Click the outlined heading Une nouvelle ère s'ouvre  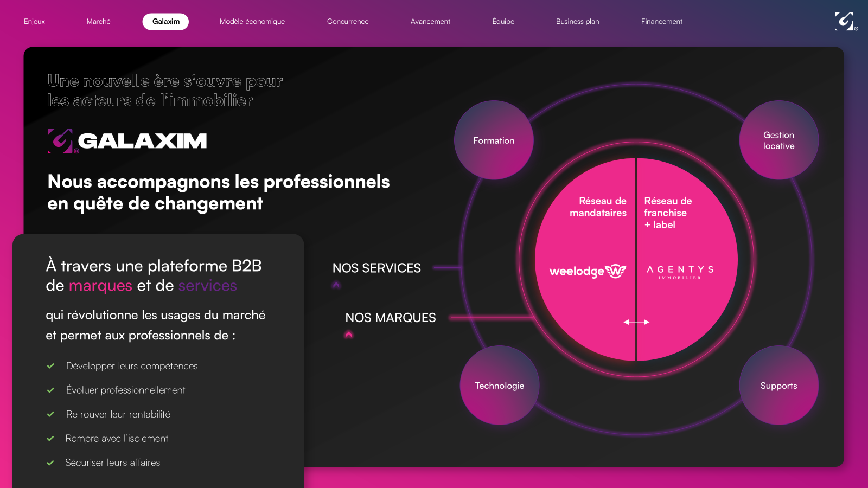(x=165, y=91)
